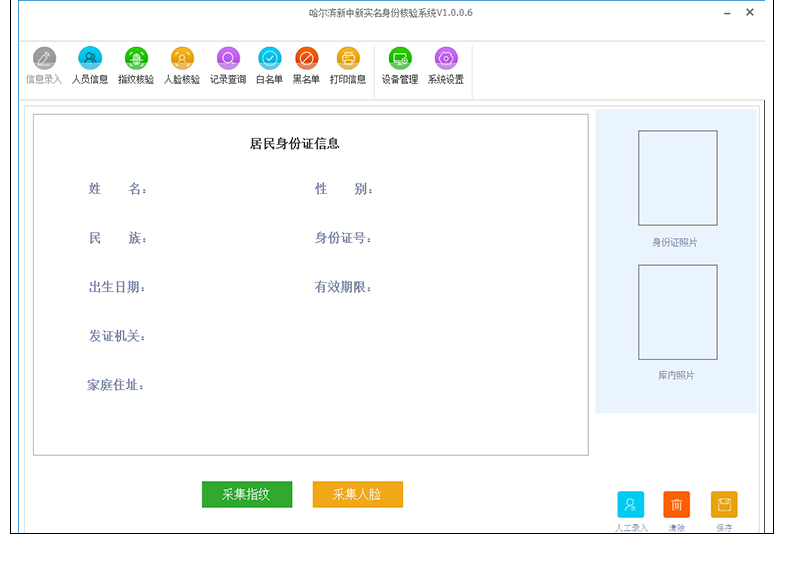Screen dimensions: 790x572
Task: Open the 系统设置 gear icon
Action: click(x=446, y=58)
